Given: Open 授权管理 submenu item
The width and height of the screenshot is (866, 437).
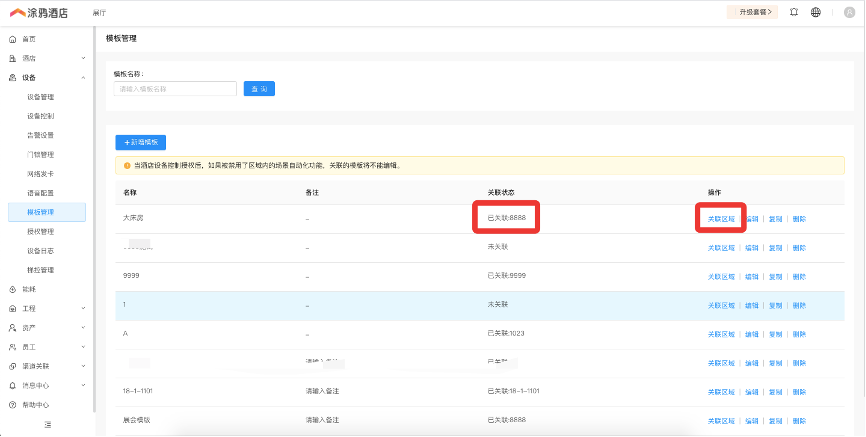Looking at the screenshot, I should click(x=41, y=232).
